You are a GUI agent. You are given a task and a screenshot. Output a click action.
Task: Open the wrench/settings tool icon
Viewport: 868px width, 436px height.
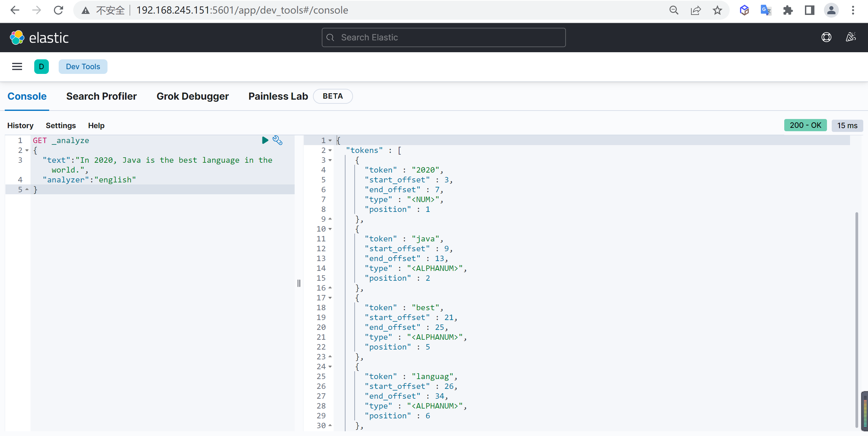[x=277, y=140]
